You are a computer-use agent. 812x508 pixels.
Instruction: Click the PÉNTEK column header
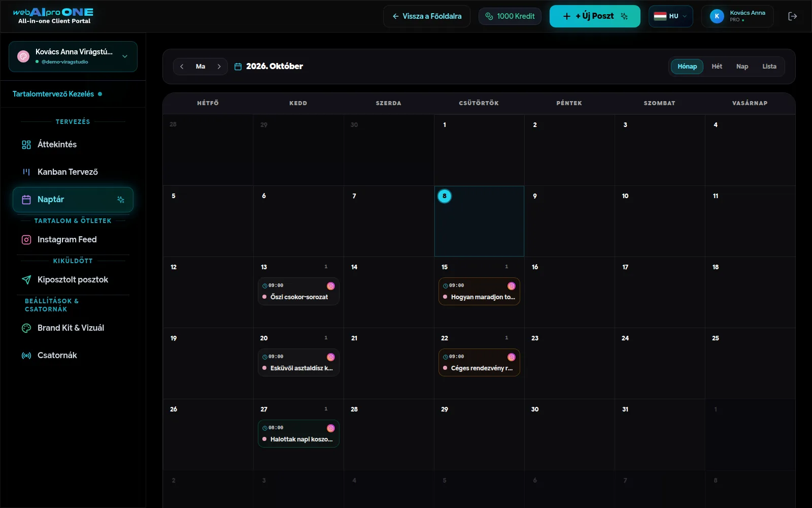(569, 103)
